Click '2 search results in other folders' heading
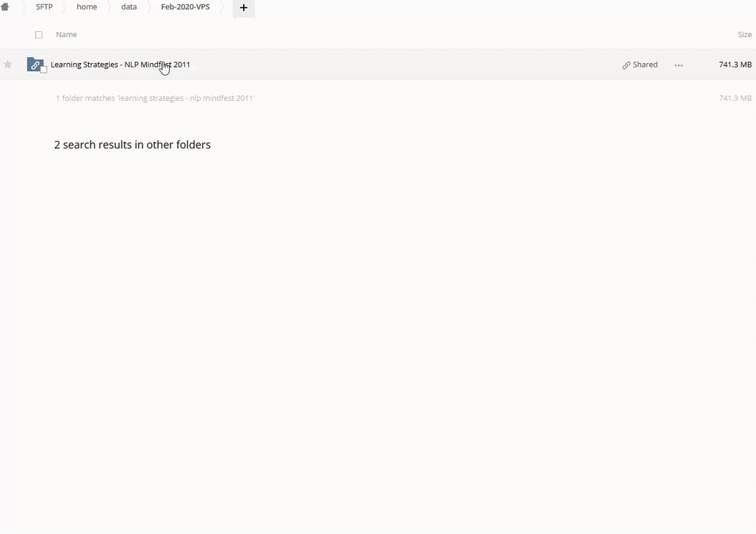The image size is (756, 534). (x=132, y=145)
